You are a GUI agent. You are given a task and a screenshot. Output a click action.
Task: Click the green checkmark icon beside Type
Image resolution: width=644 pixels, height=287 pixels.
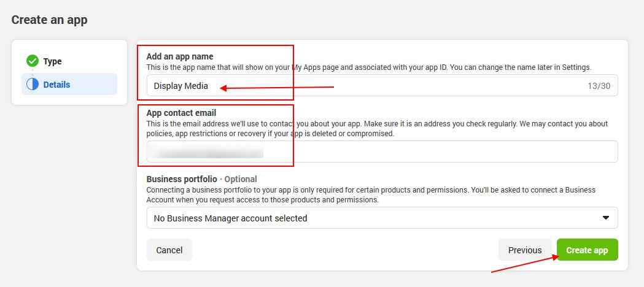click(33, 61)
